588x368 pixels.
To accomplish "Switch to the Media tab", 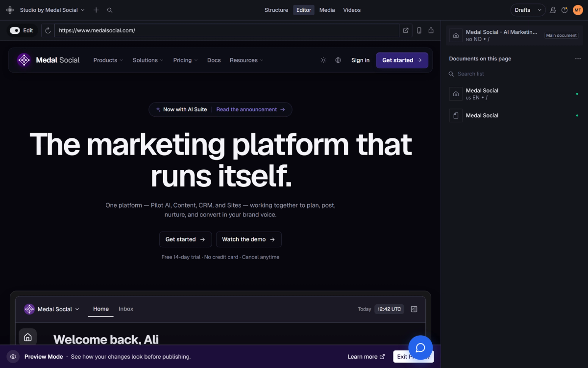I will click(x=327, y=10).
